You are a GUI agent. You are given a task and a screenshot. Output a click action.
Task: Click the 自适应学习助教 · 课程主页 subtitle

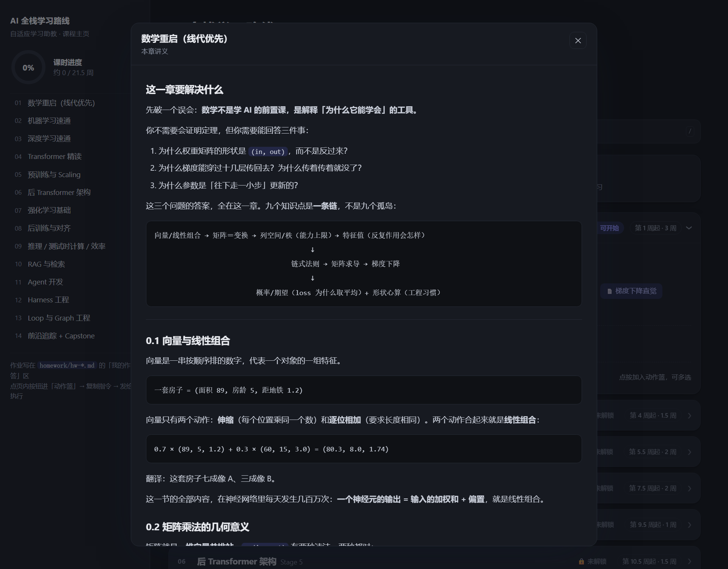pos(50,34)
